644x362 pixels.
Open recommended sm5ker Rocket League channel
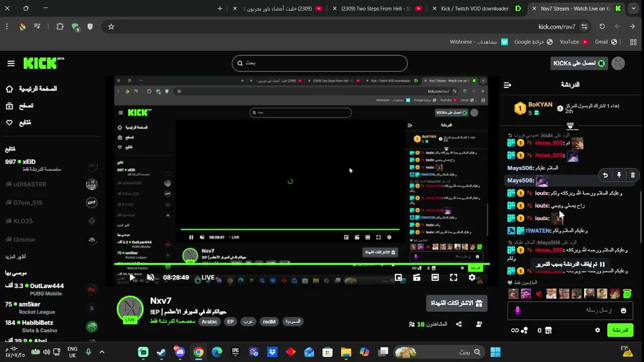click(50, 308)
